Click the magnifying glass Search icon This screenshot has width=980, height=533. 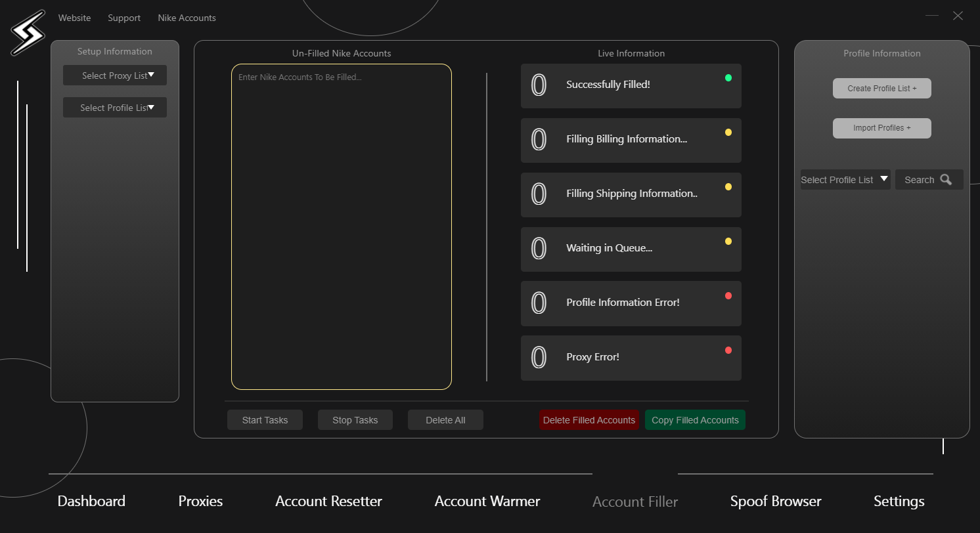[946, 180]
